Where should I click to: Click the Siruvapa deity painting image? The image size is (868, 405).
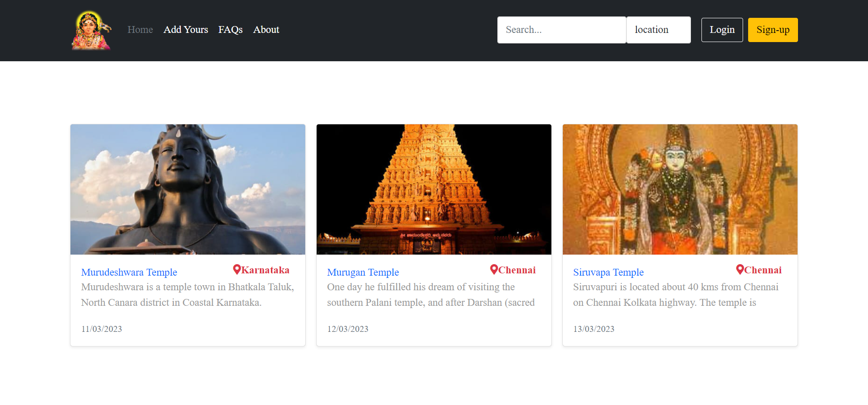pyautogui.click(x=679, y=189)
